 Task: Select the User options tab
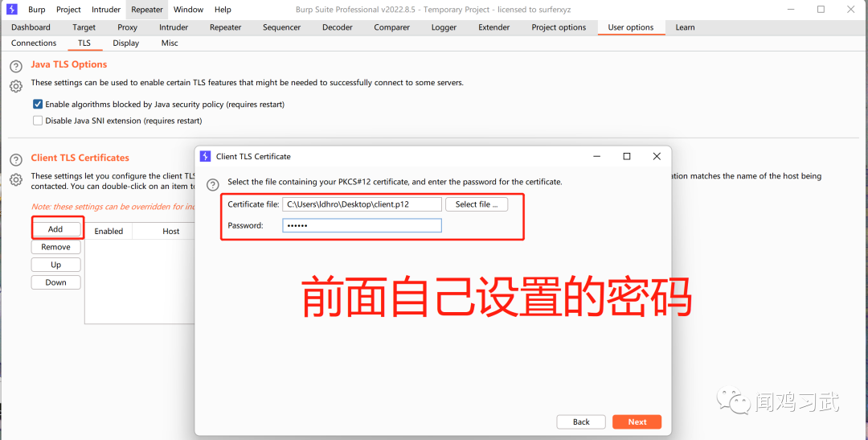[x=631, y=27]
